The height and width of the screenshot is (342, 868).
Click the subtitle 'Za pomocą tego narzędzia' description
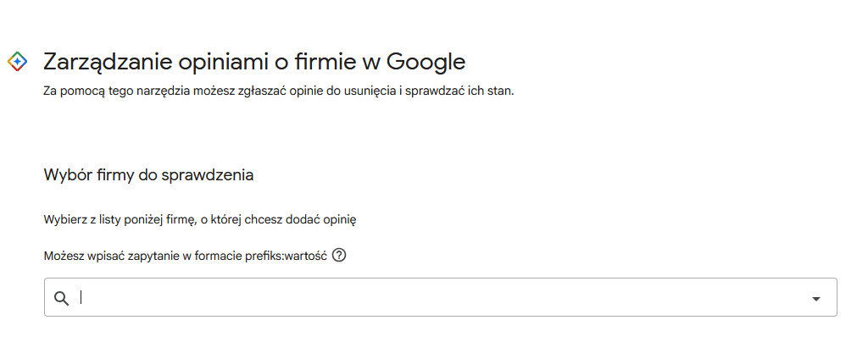coord(278,91)
